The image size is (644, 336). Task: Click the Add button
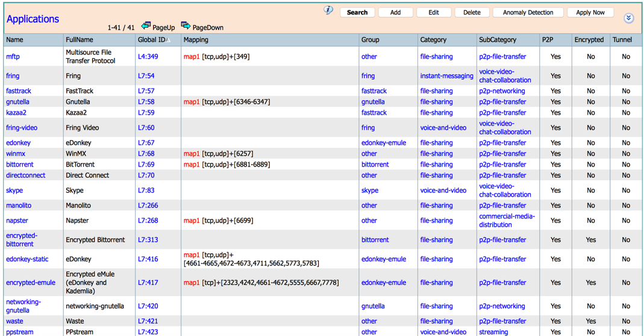(x=396, y=12)
